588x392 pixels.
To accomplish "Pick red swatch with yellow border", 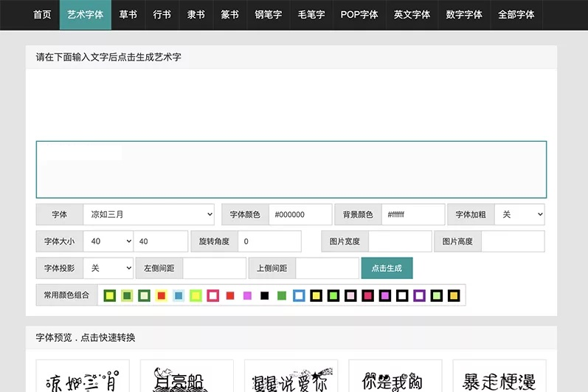I will click(162, 295).
